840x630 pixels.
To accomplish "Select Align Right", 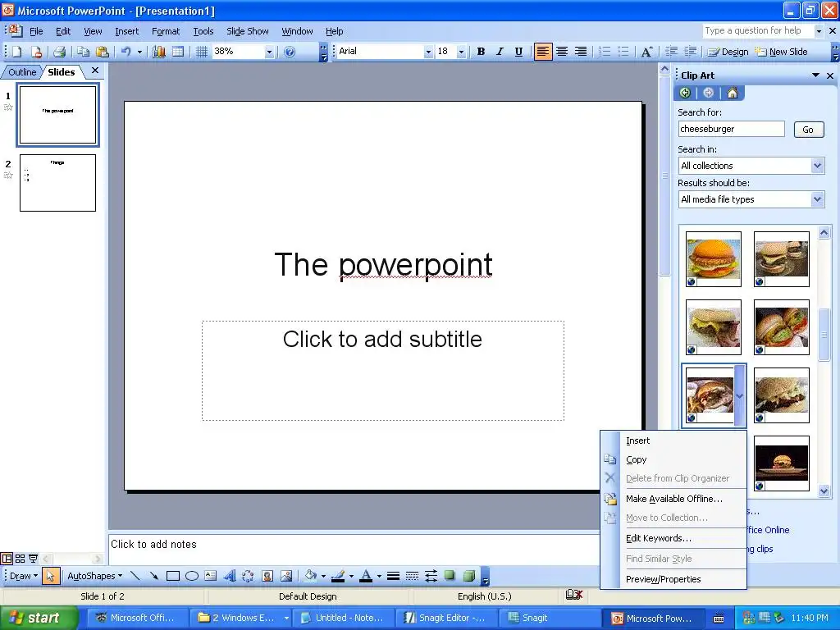I will click(x=581, y=52).
